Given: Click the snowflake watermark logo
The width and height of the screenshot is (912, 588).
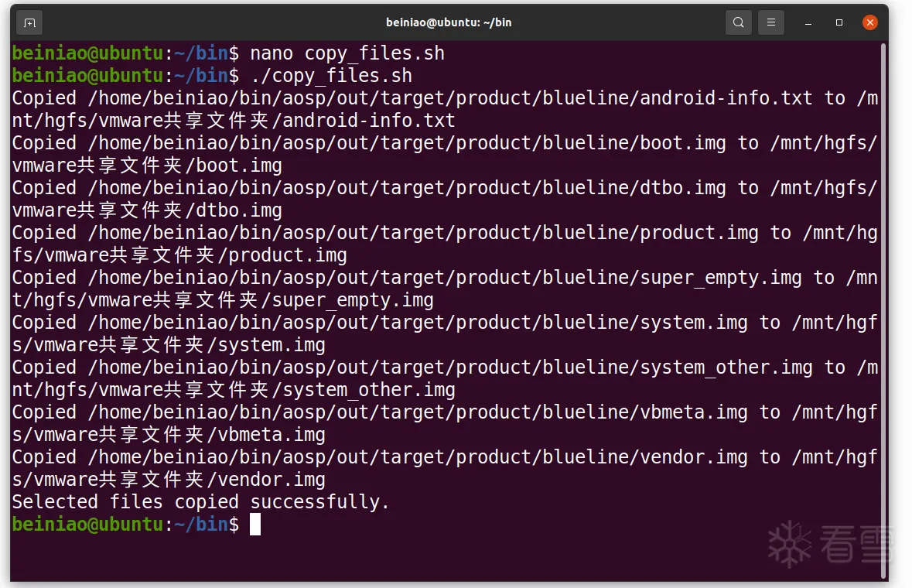Looking at the screenshot, I should tap(789, 543).
